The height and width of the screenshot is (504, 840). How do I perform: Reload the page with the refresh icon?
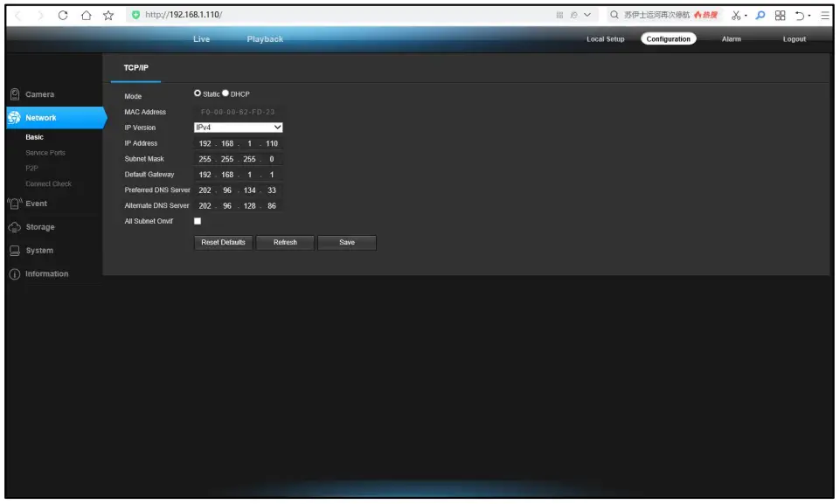click(63, 15)
